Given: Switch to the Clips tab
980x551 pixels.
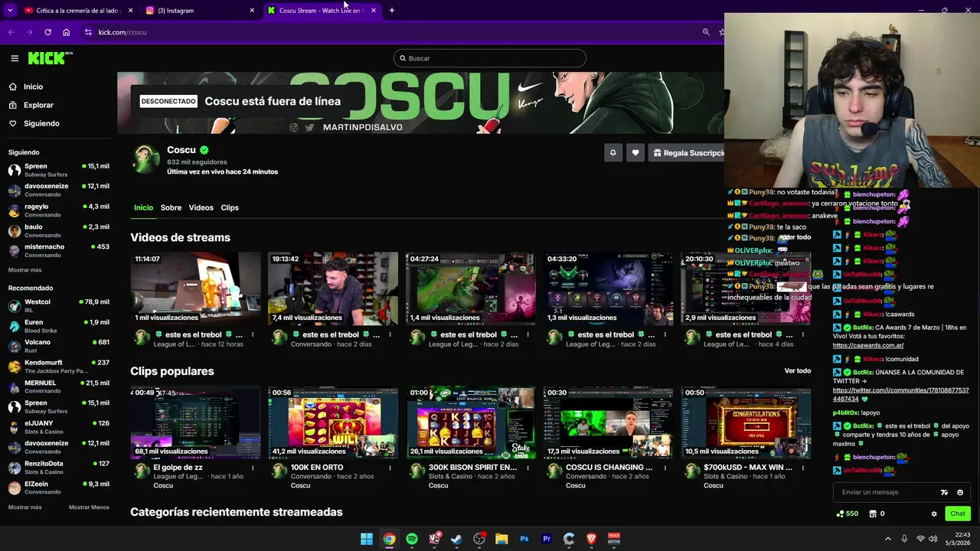Looking at the screenshot, I should (x=230, y=207).
